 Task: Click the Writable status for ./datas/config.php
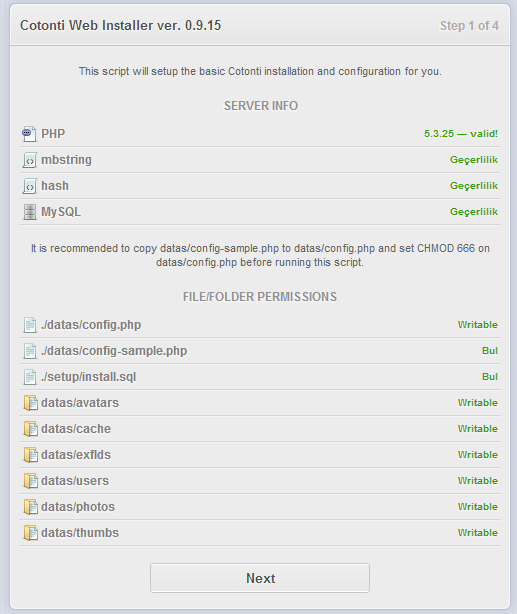click(x=477, y=325)
